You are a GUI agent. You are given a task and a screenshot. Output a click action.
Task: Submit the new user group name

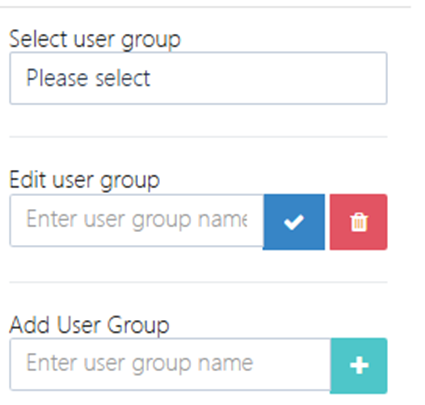click(359, 366)
